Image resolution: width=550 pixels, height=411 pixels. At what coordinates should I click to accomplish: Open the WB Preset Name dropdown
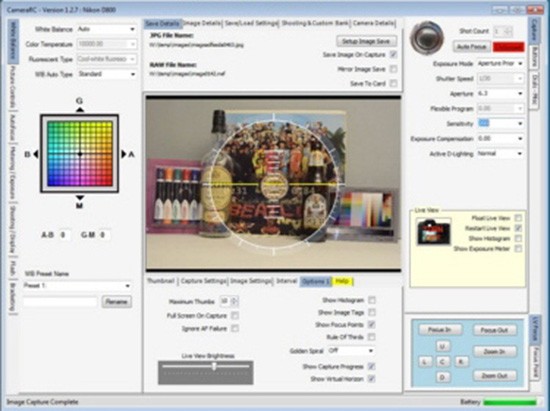click(x=78, y=286)
